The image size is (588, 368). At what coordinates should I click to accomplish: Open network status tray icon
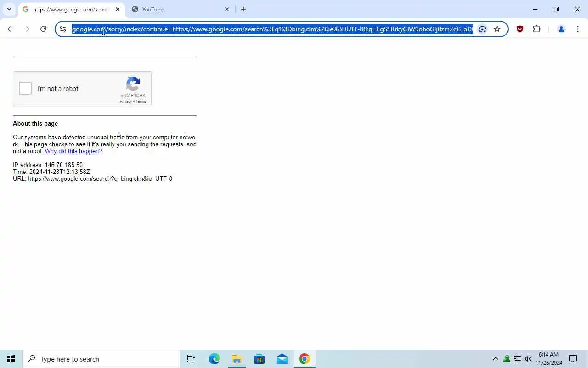pos(518,359)
